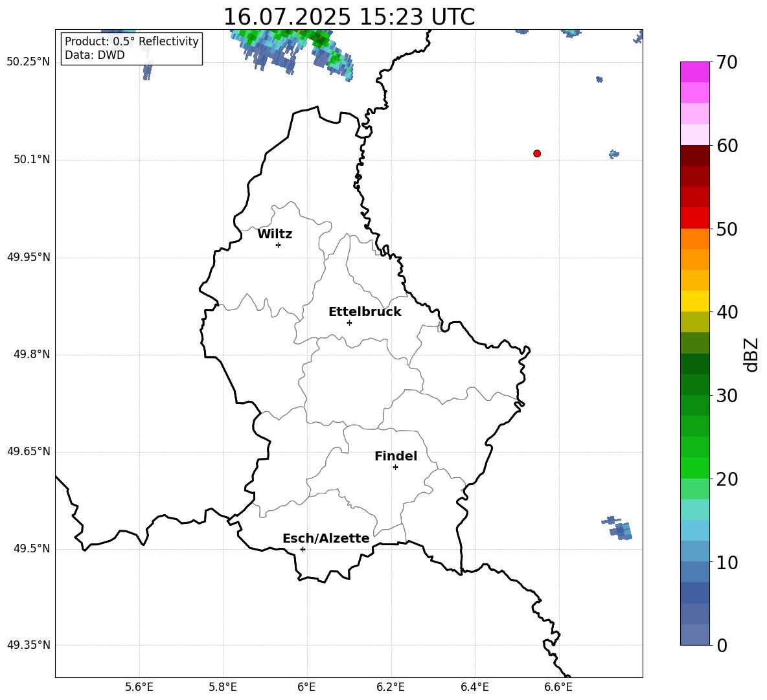Click the 49.8°N latitude label
This screenshot has width=767, height=700.
(x=32, y=354)
